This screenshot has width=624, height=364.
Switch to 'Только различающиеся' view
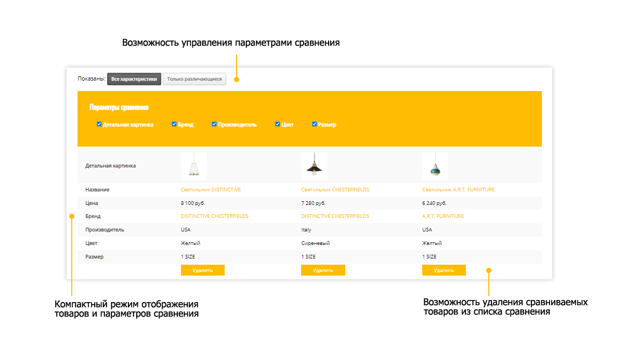194,79
